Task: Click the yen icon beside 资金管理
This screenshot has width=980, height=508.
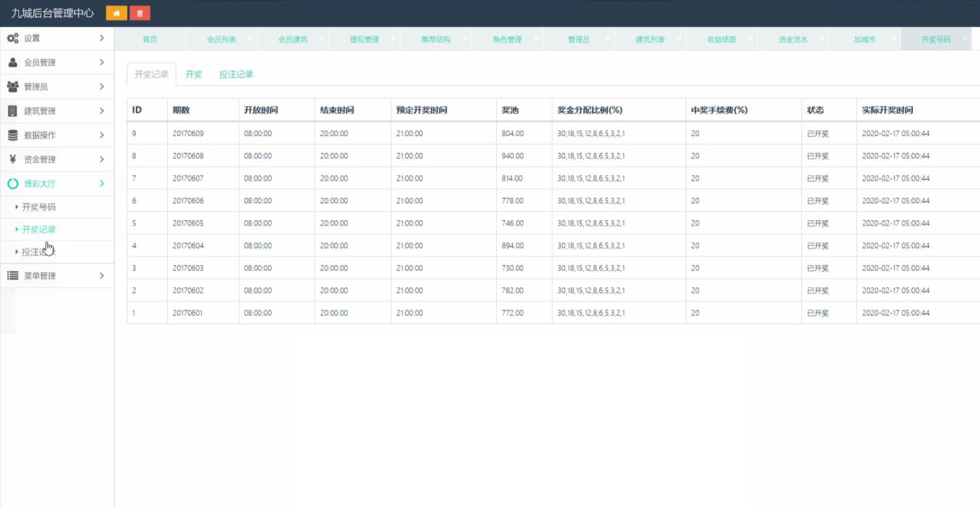Action: coord(12,159)
